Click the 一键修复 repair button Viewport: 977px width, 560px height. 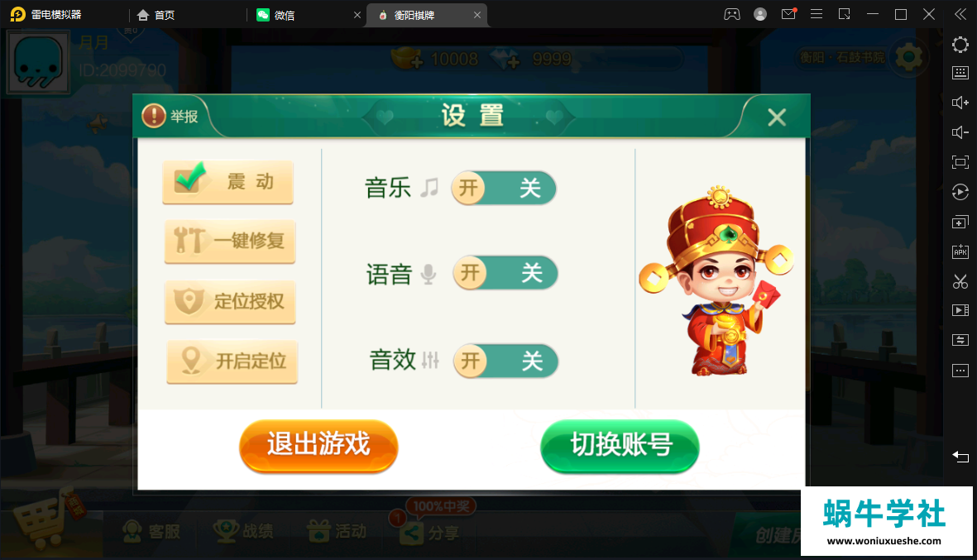[230, 241]
